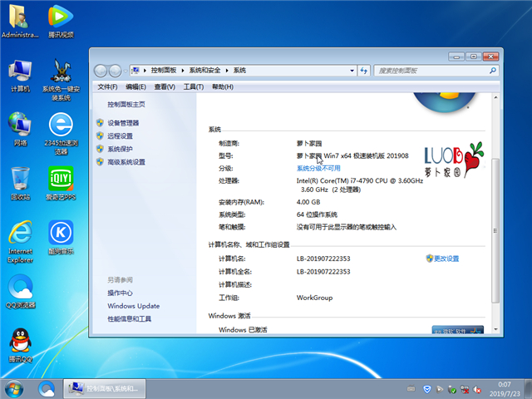This screenshot has height=399, width=532.
Task: Click the 控制面板 breadcrumb segment
Action: (x=164, y=70)
